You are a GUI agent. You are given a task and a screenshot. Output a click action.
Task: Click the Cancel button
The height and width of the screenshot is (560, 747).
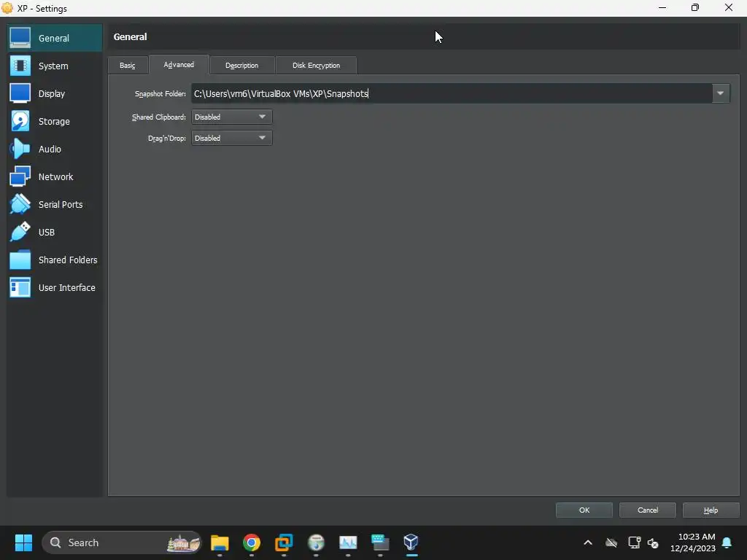click(x=648, y=510)
